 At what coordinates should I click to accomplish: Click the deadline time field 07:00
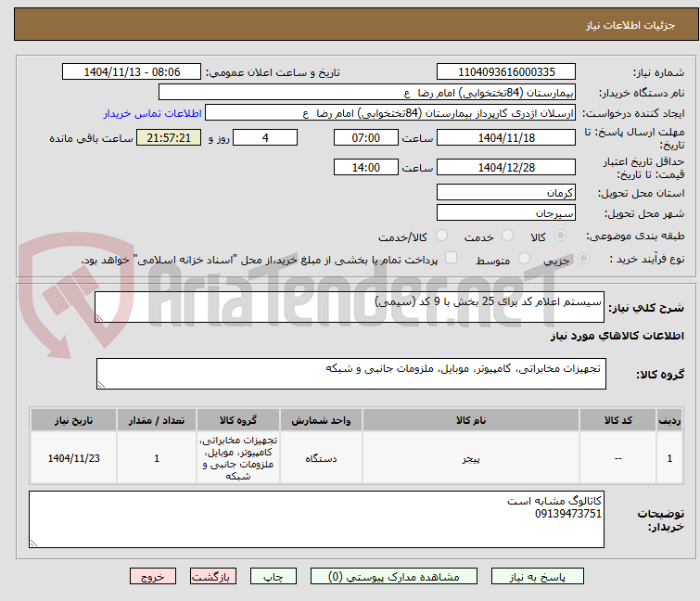tap(365, 137)
